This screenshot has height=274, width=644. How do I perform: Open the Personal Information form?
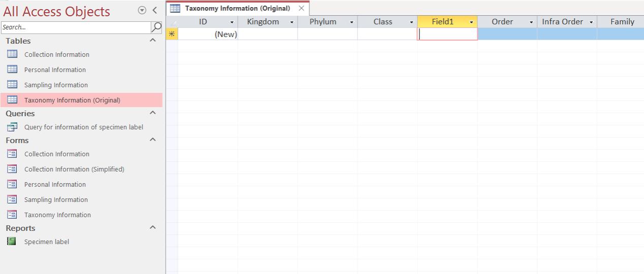point(55,184)
